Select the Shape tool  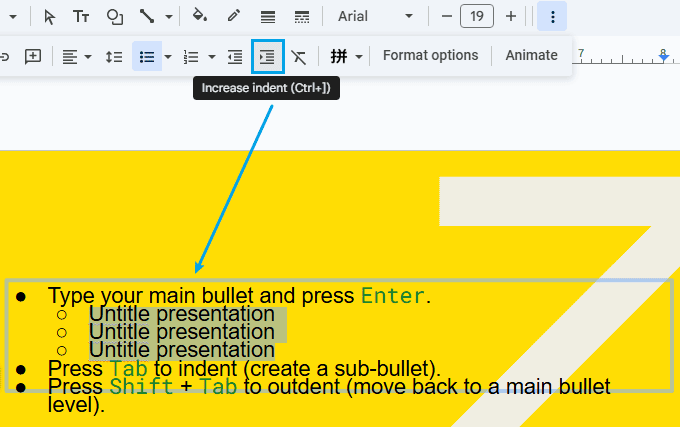pos(114,17)
